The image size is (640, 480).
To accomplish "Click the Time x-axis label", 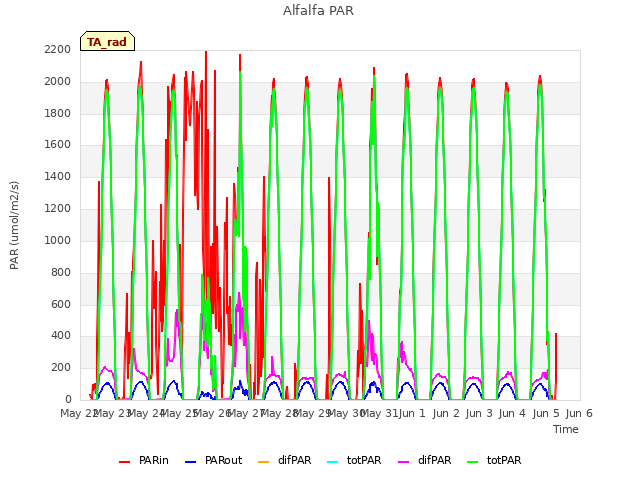I will [566, 429].
